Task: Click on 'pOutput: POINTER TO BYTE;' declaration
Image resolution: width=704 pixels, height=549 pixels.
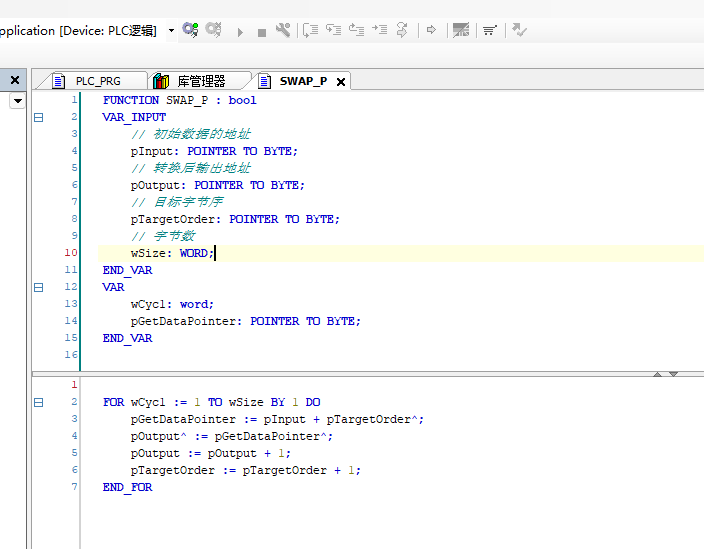Action: pos(217,185)
